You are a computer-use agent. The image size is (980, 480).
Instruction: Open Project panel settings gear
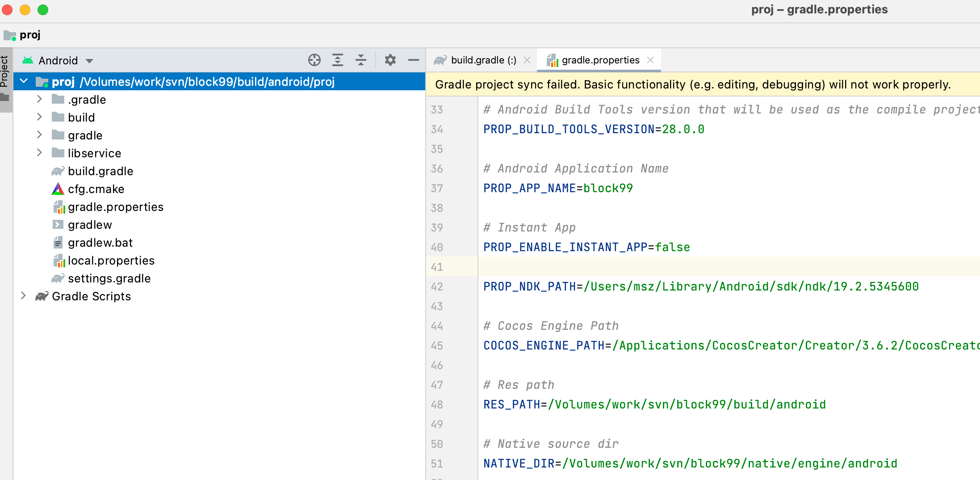pyautogui.click(x=390, y=60)
